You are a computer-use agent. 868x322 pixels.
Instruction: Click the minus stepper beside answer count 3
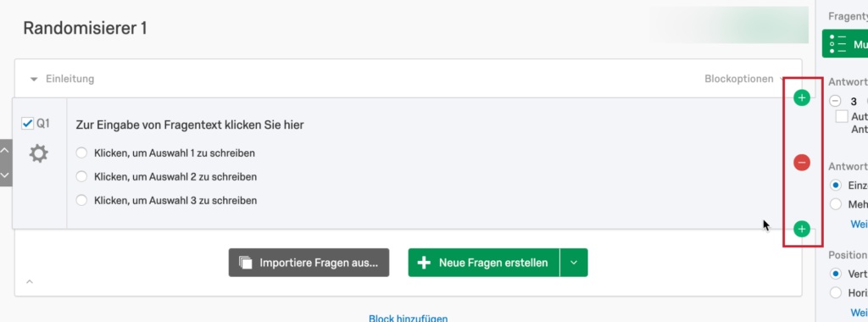(835, 101)
